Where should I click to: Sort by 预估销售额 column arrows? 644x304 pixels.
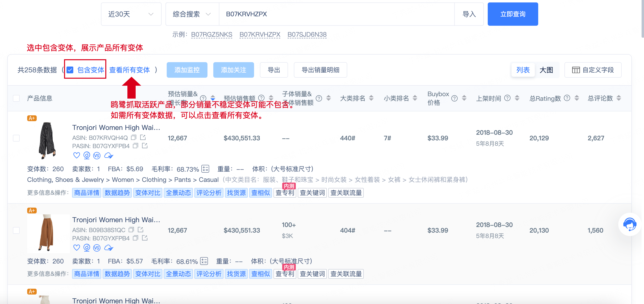(x=271, y=98)
